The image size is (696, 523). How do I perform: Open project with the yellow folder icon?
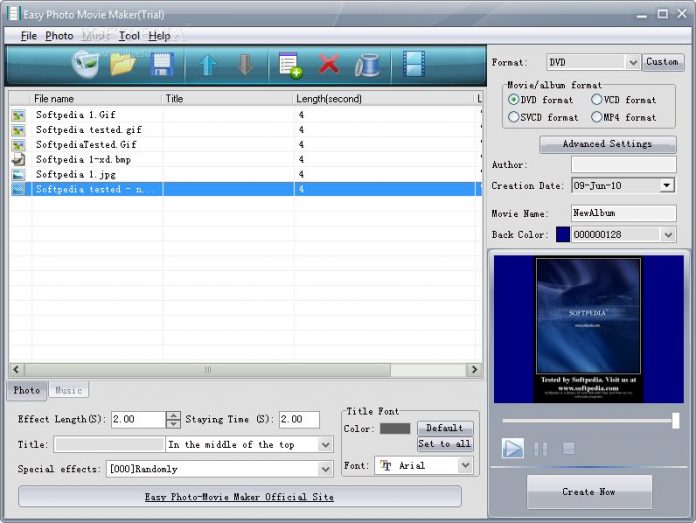123,65
